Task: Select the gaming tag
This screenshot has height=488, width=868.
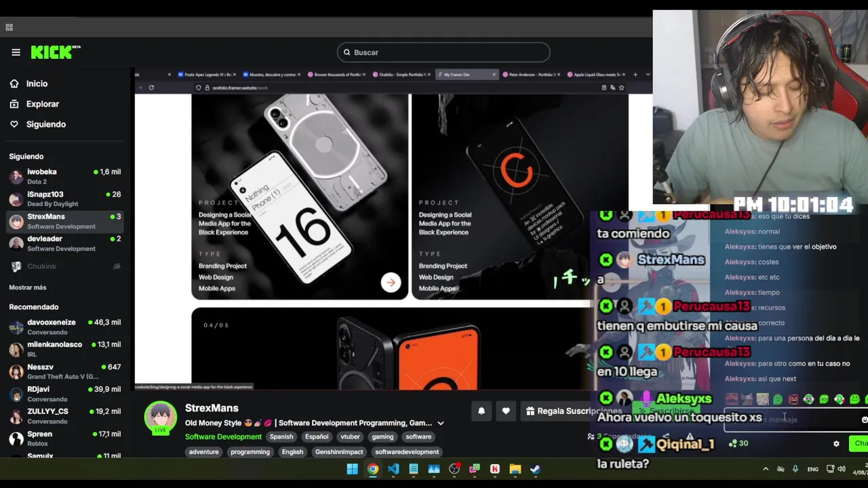Action: [382, 436]
